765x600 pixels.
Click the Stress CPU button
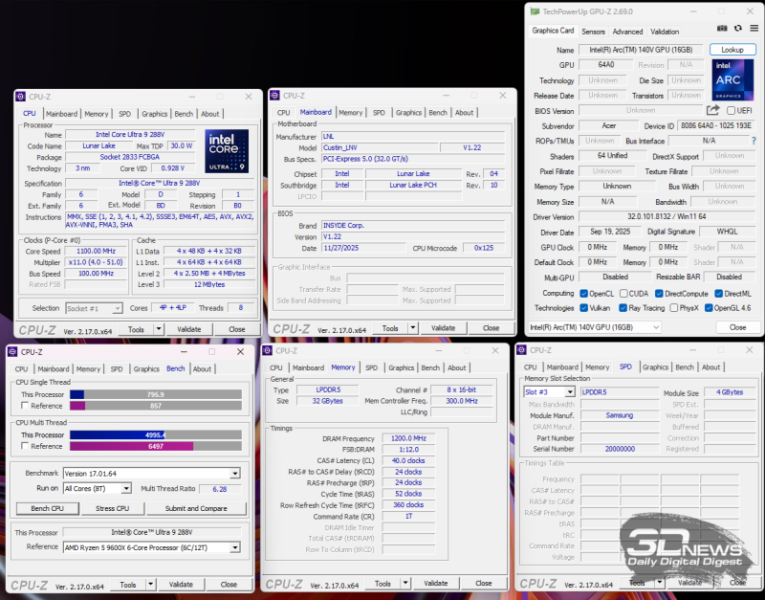coord(112,508)
